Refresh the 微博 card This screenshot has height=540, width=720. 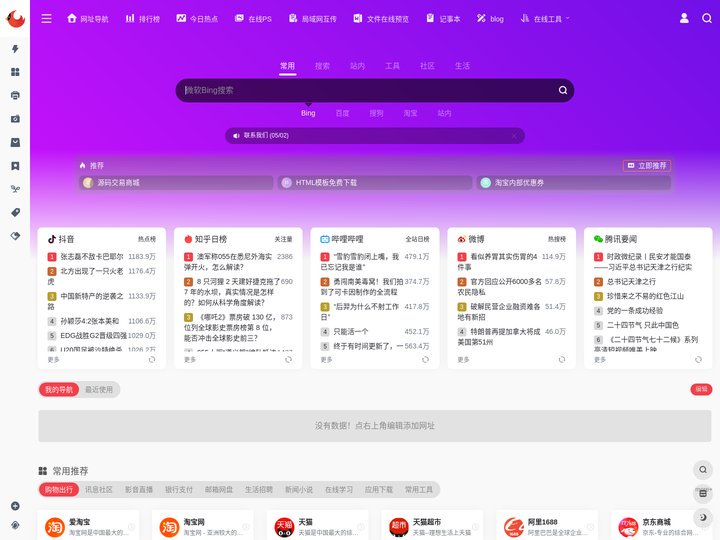pyautogui.click(x=562, y=360)
